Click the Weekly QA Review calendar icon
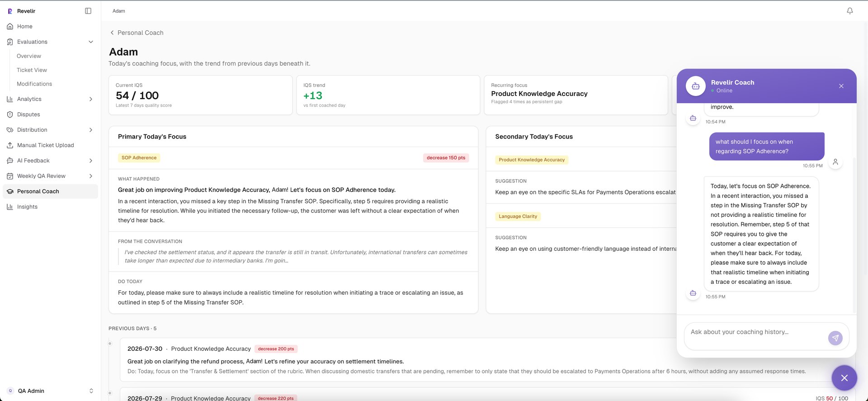This screenshot has width=868, height=401. (10, 176)
